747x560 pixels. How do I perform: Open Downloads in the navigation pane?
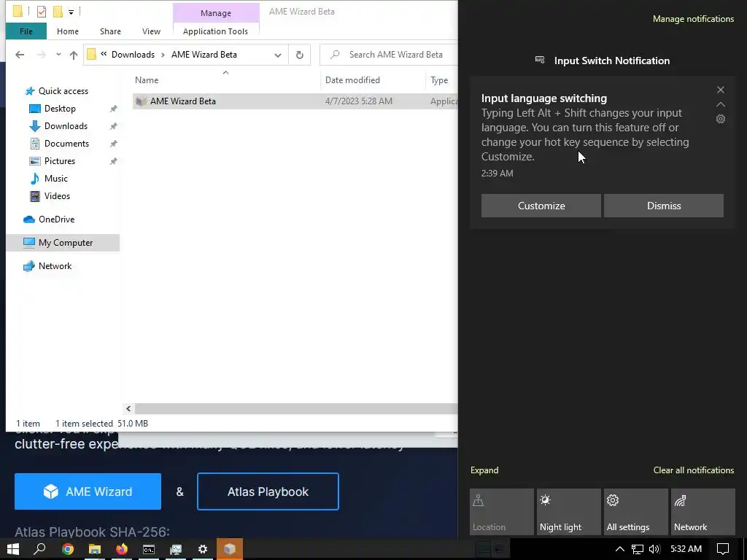66,126
